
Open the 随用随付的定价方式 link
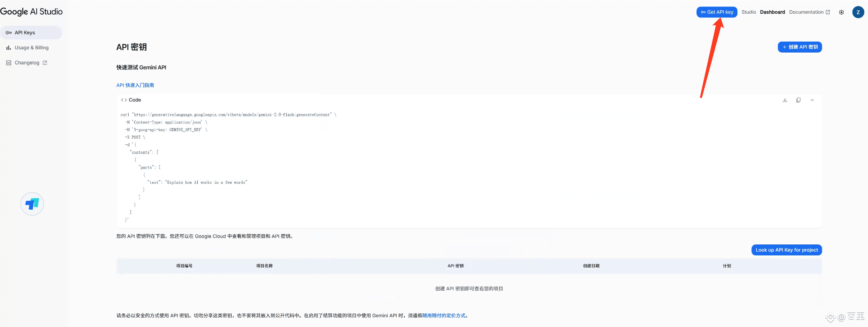444,316
